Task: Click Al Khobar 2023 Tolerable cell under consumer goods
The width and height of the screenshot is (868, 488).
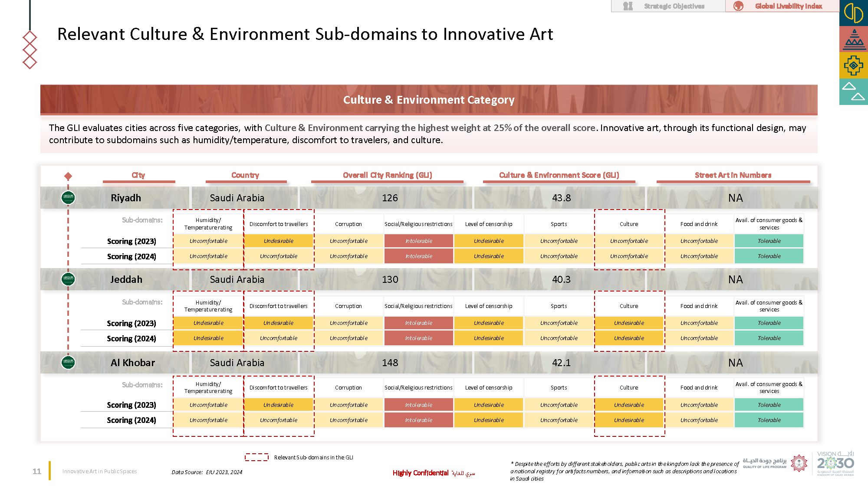Action: (769, 405)
